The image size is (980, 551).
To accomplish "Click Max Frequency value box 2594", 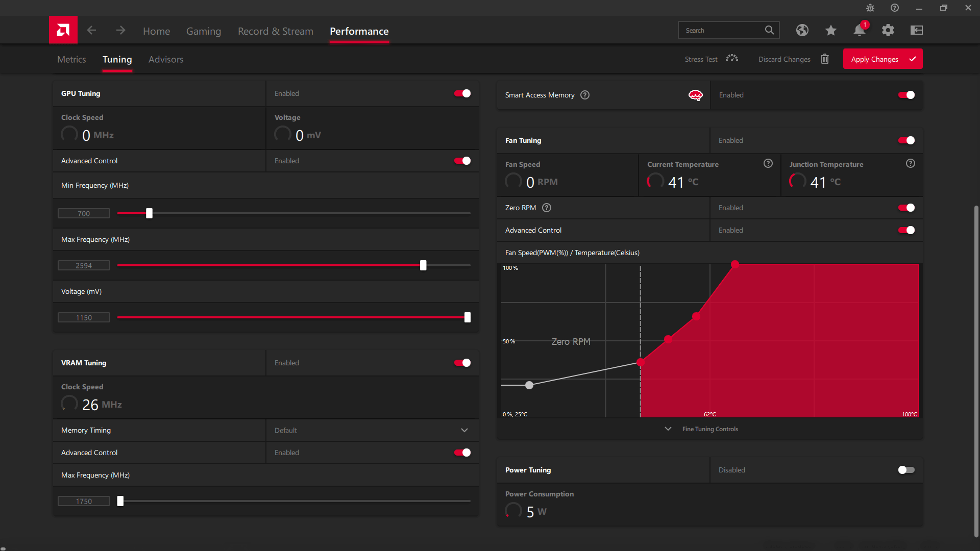I will click(x=84, y=265).
